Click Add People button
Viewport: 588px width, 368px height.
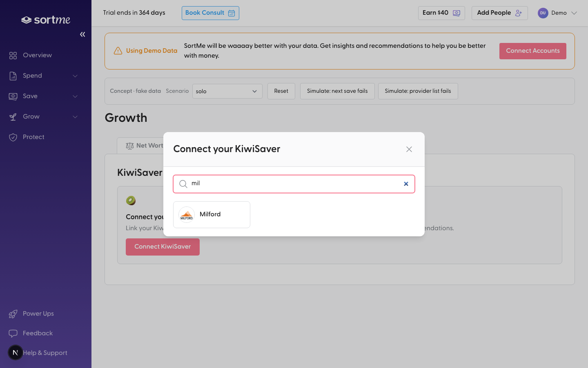coord(499,13)
